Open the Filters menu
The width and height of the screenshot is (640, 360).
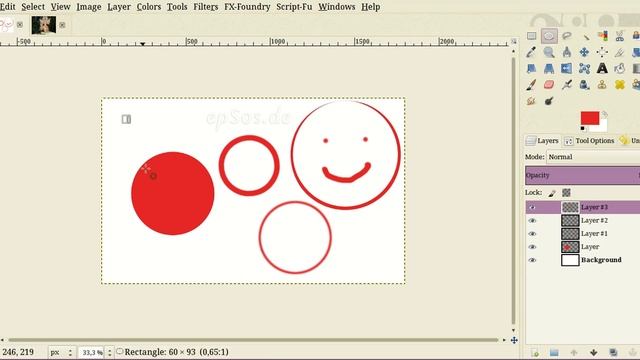click(x=206, y=7)
